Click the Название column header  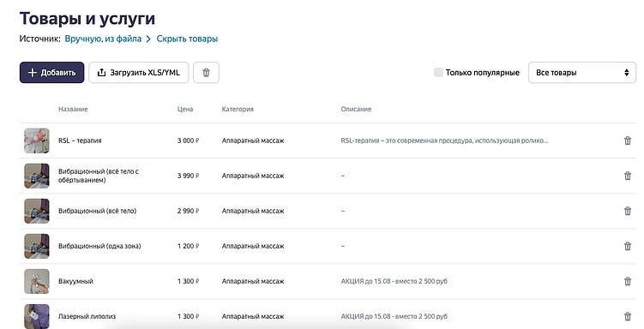click(x=73, y=109)
